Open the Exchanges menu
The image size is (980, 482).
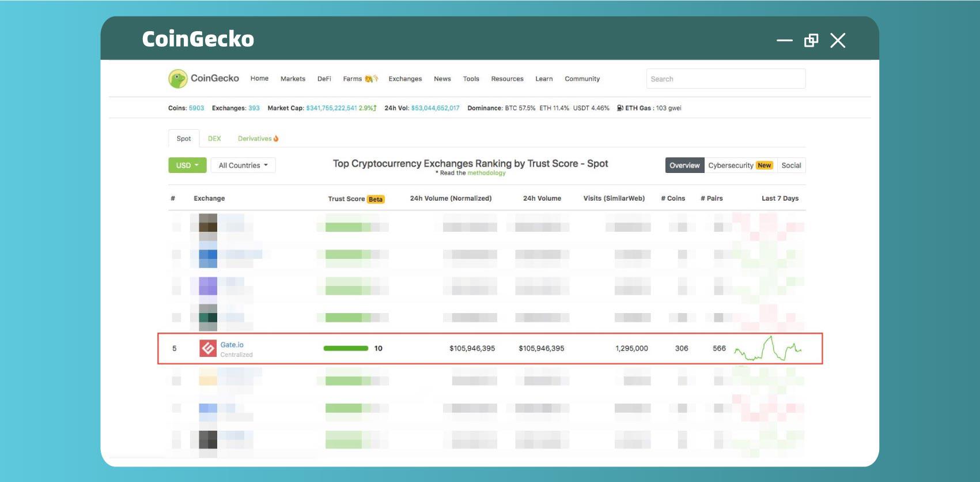pos(405,79)
